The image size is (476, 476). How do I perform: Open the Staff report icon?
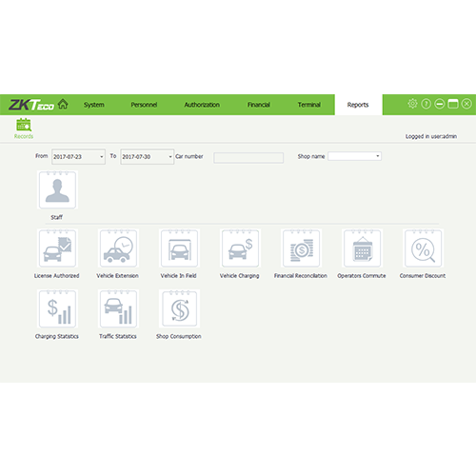tap(57, 189)
